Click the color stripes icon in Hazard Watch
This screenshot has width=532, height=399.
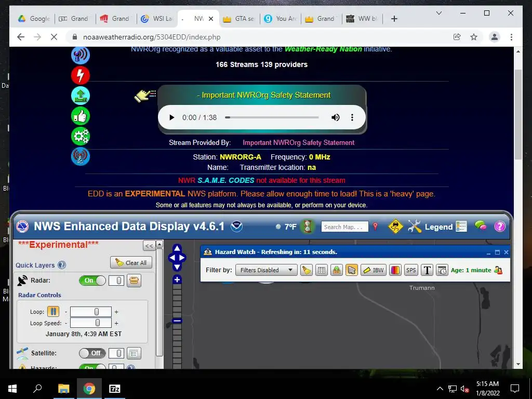[x=395, y=270]
